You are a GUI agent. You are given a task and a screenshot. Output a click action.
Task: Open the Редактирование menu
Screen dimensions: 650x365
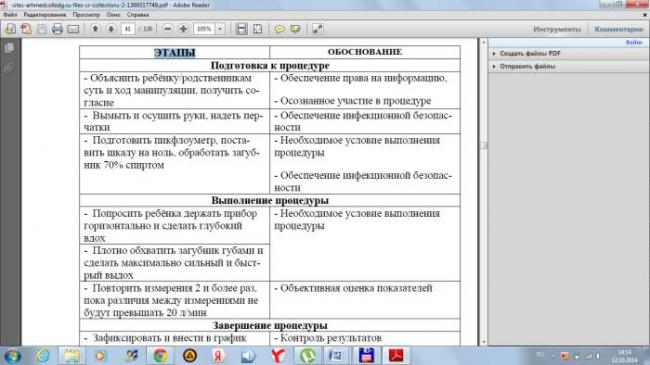tap(45, 15)
